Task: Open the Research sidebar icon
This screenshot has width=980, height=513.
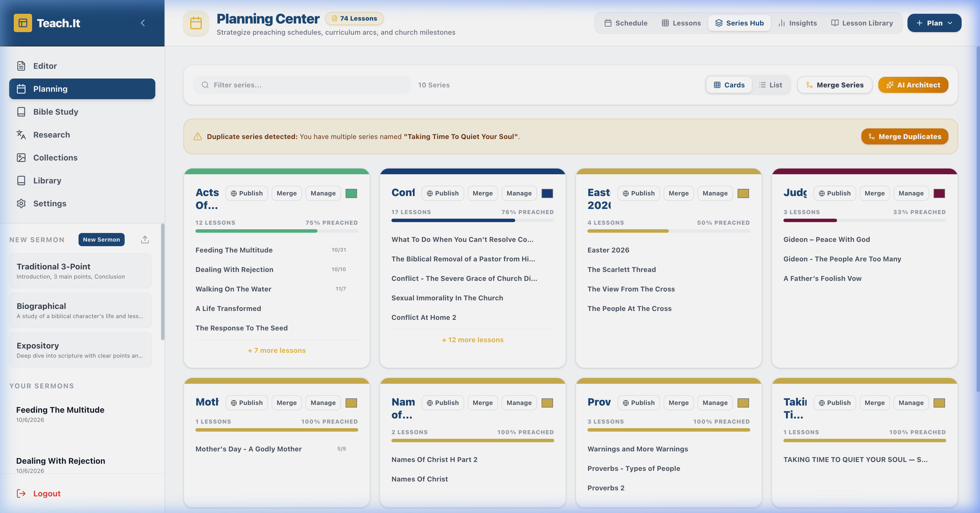Action: (x=21, y=135)
